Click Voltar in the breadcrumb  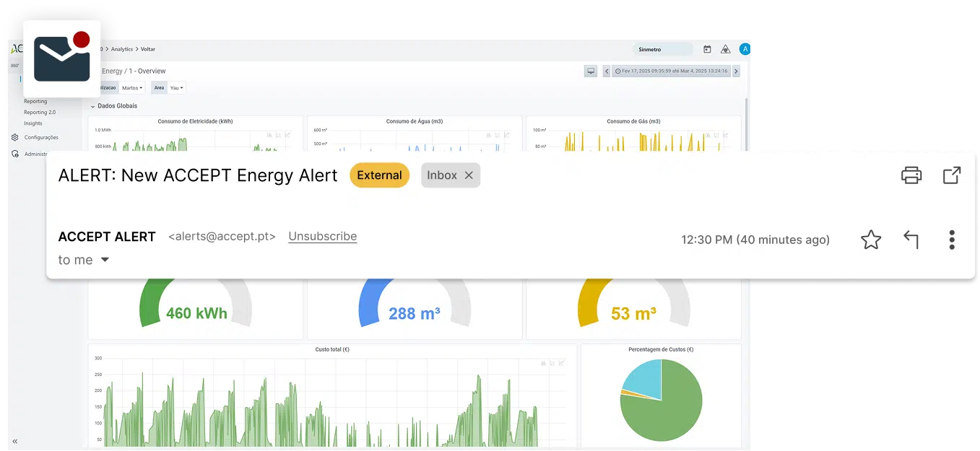point(148,49)
